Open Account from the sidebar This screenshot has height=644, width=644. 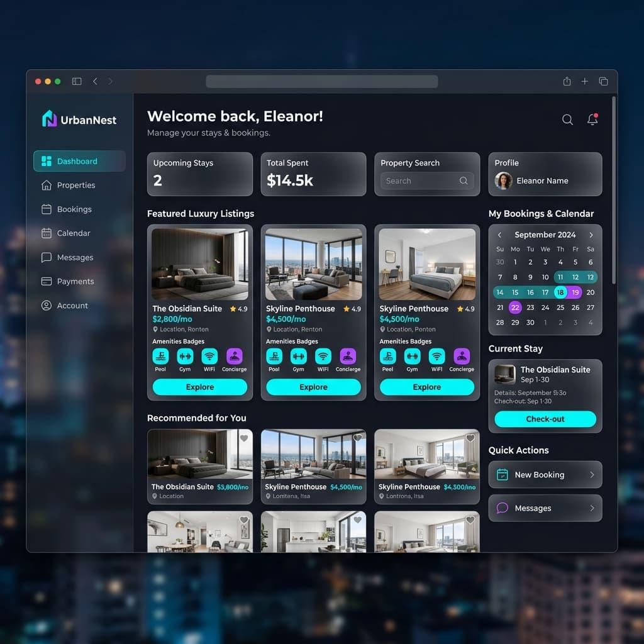click(65, 306)
